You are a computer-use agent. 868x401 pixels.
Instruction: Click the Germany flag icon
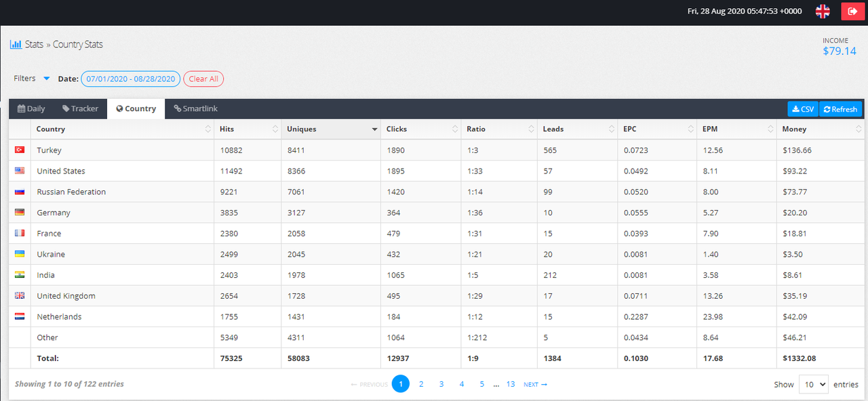pos(20,213)
